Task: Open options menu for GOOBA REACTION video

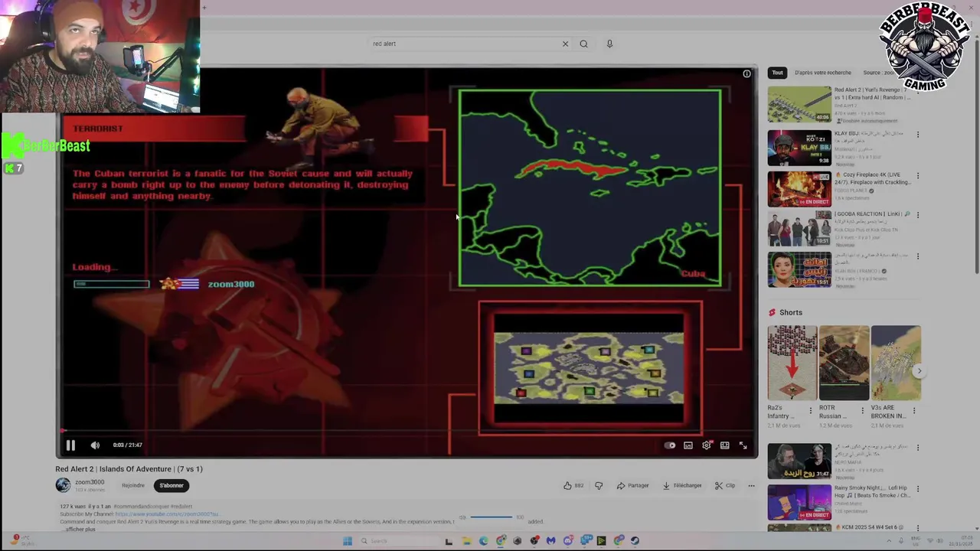Action: [x=918, y=215]
